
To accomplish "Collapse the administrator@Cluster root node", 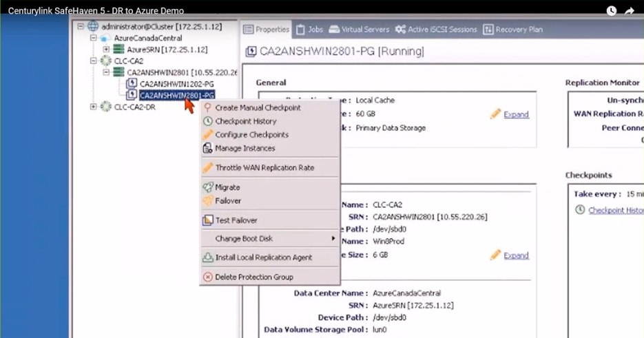I will click(x=81, y=26).
